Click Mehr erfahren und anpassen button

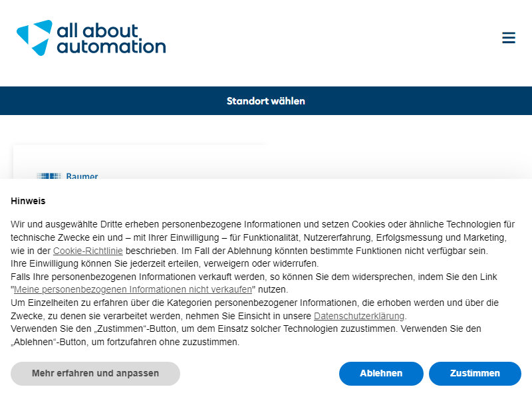coord(95,374)
